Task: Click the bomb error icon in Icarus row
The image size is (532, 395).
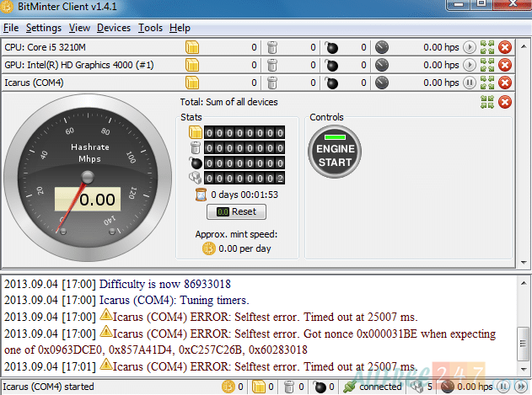Action: pyautogui.click(x=331, y=83)
